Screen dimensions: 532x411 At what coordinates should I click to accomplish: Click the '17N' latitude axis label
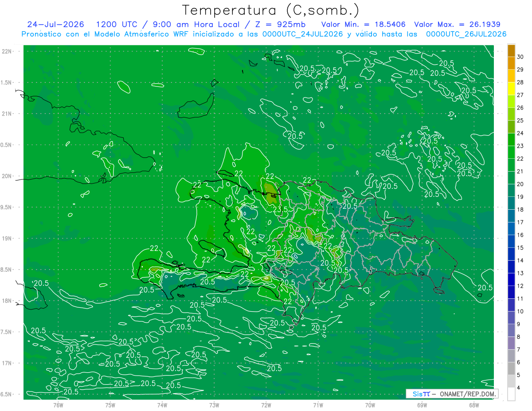pyautogui.click(x=8, y=363)
